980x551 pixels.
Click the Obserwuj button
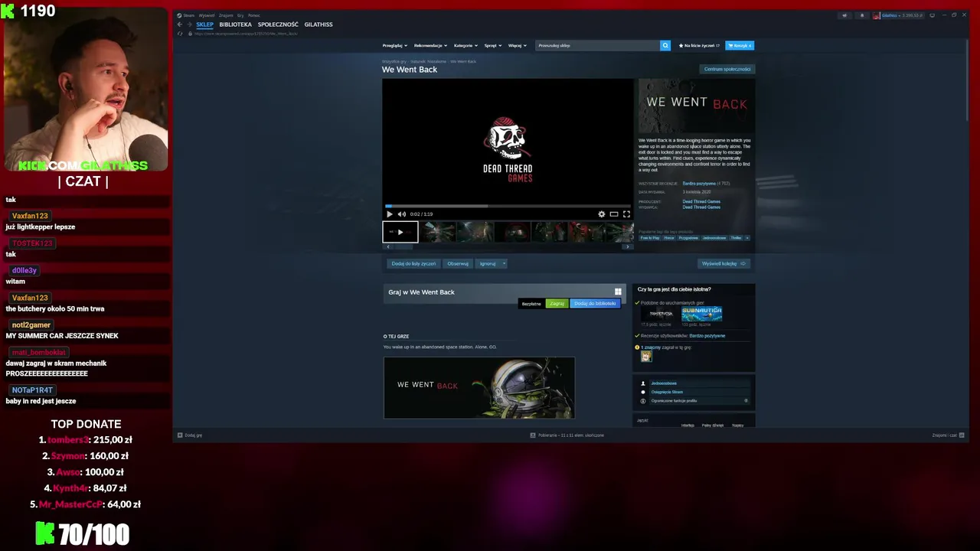tap(458, 263)
